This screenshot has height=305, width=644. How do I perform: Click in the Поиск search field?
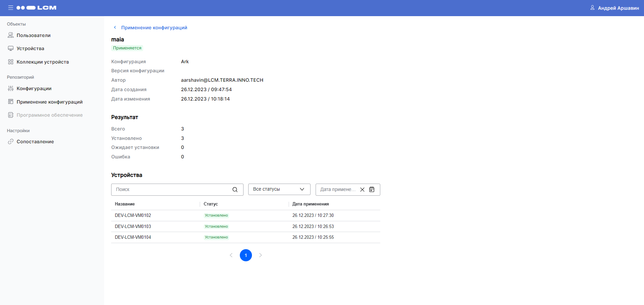point(172,190)
